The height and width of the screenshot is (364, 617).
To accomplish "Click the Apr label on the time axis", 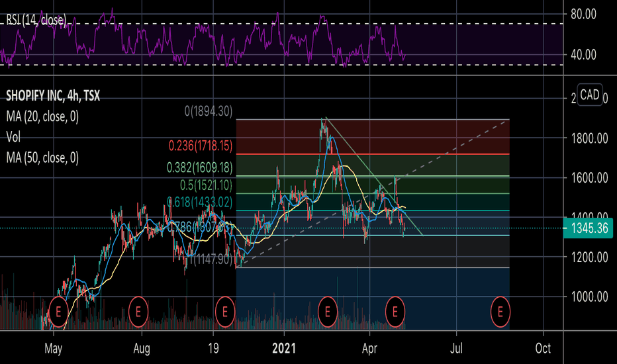I will tap(369, 349).
